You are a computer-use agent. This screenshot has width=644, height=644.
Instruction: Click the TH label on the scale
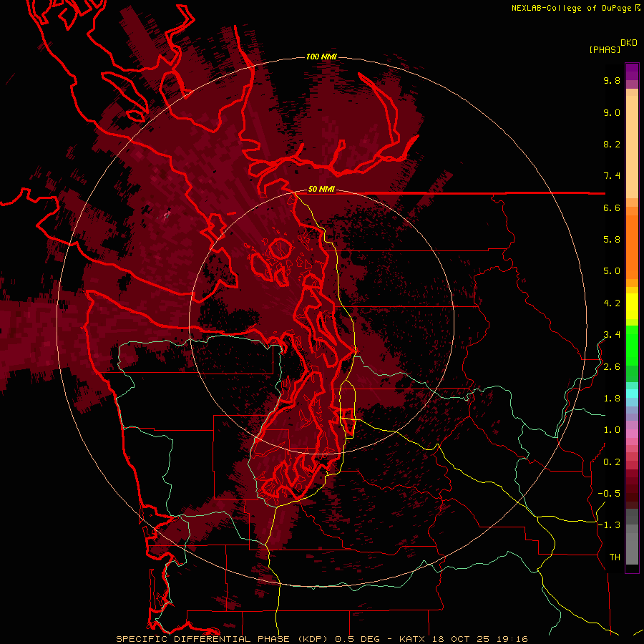pos(615,557)
